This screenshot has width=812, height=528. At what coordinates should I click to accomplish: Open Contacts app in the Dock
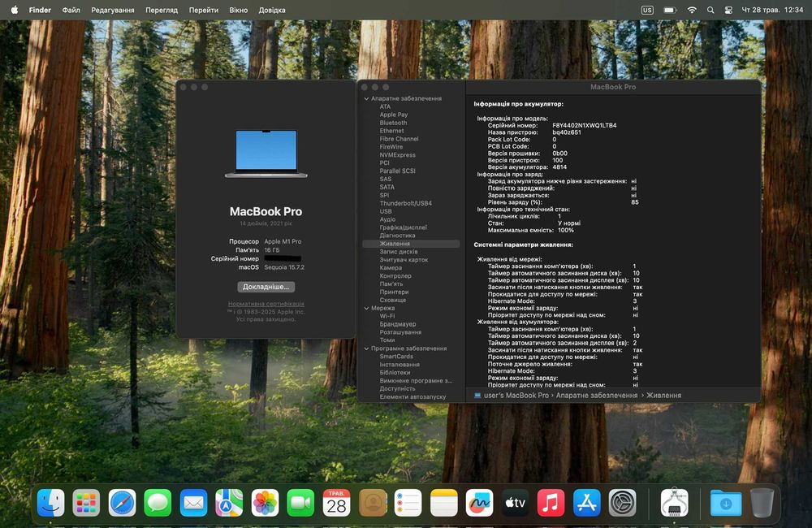[x=373, y=503]
